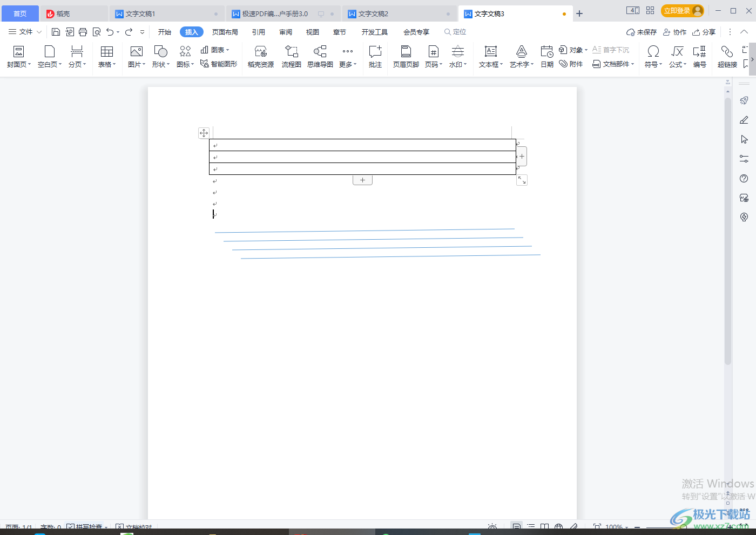Open the customize quick access toolbar dropdown

click(142, 32)
